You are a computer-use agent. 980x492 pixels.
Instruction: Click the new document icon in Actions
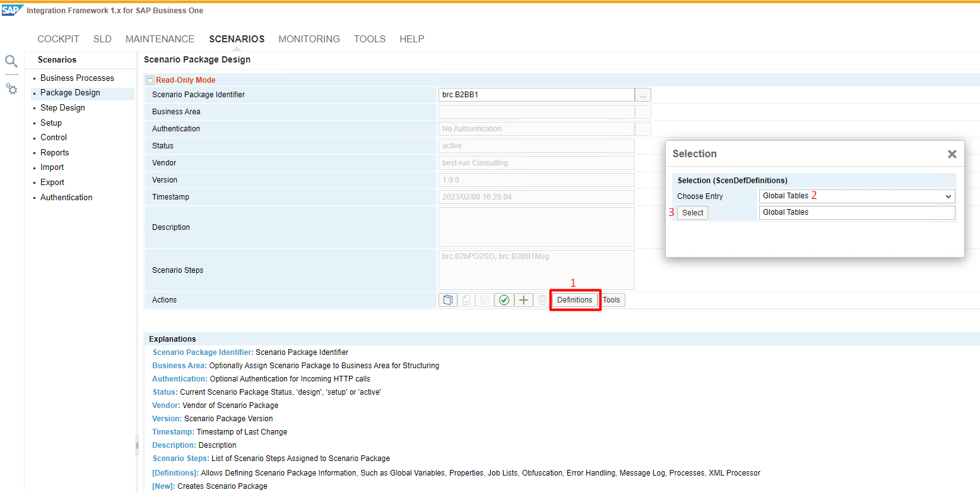(x=466, y=300)
